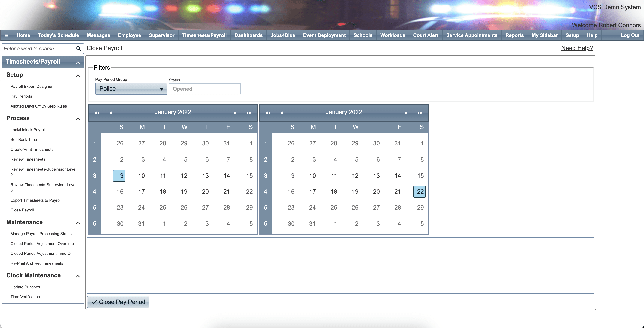Collapse the Process sidebar section
The height and width of the screenshot is (328, 644).
[x=78, y=119]
